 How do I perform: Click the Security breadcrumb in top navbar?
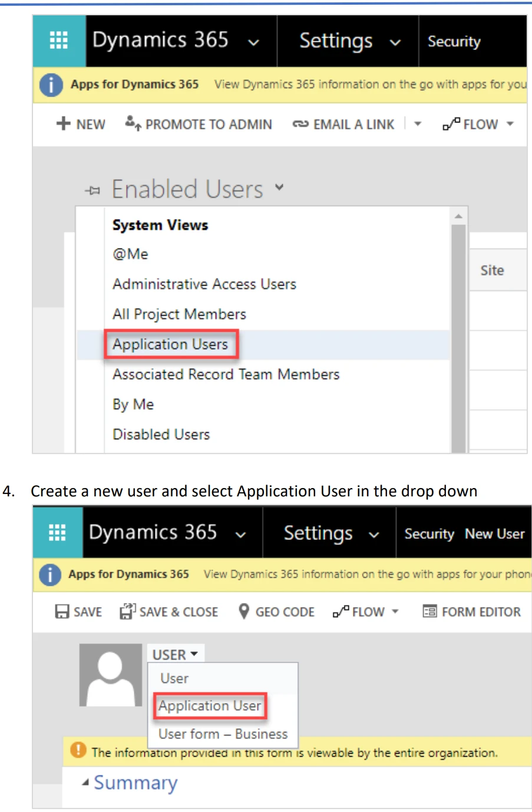[x=454, y=41]
